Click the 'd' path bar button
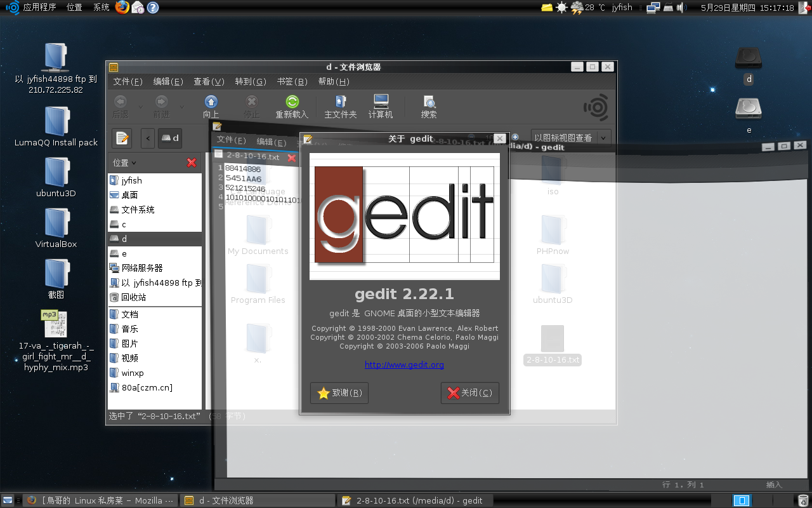Image resolution: width=812 pixels, height=508 pixels. coord(169,138)
